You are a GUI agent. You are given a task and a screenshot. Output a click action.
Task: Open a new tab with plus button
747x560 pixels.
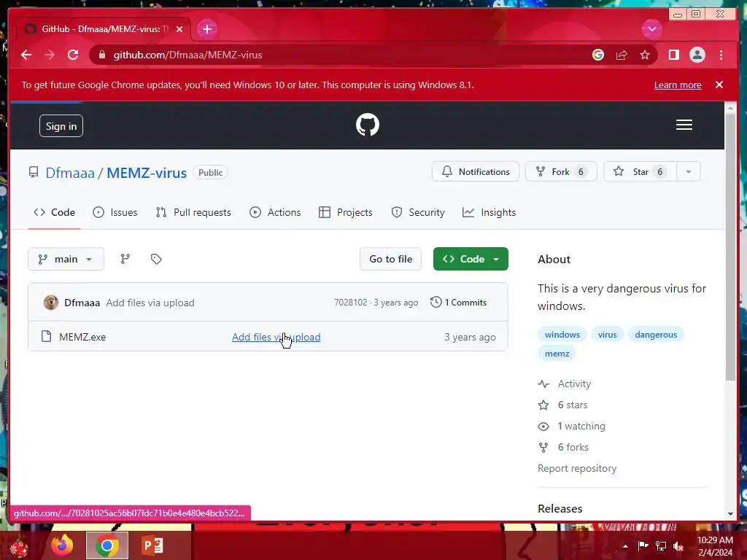click(206, 29)
